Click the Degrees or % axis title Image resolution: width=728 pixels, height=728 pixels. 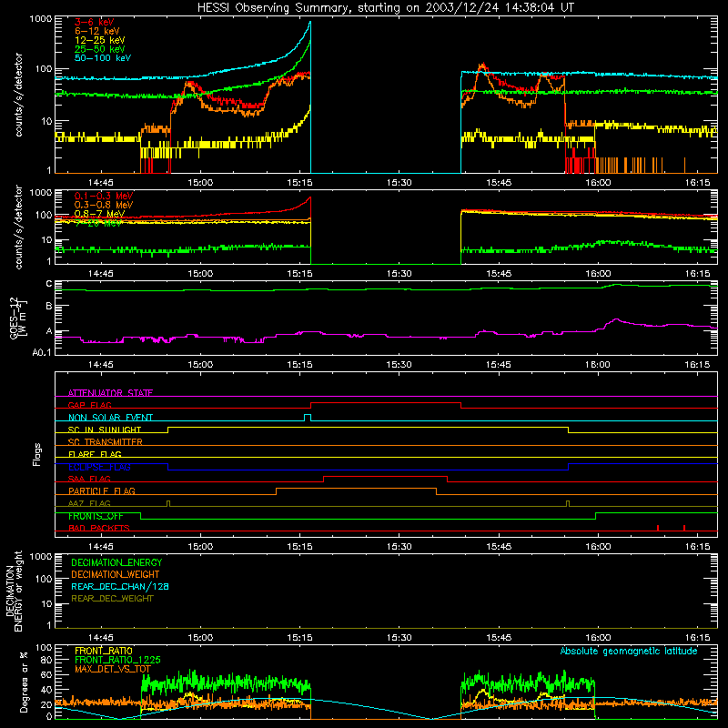click(x=24, y=682)
